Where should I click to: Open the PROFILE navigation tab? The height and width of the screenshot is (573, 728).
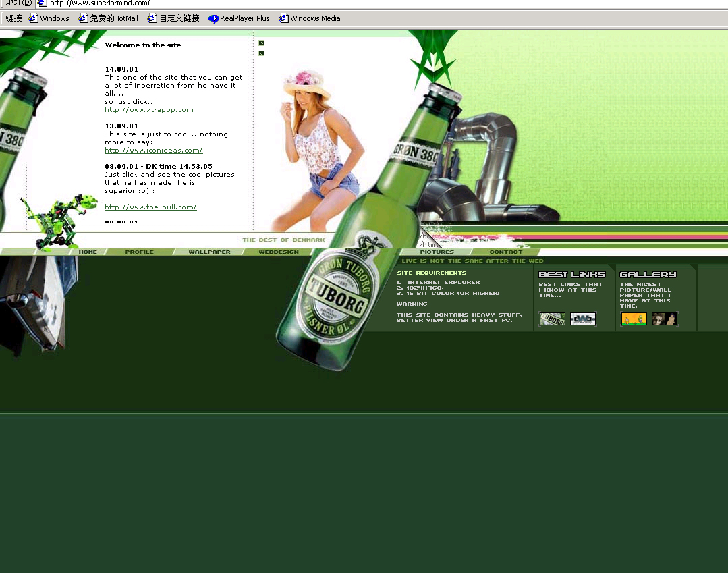point(139,252)
